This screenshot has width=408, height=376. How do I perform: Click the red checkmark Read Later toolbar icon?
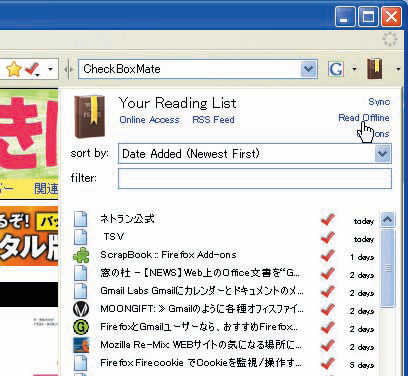point(32,69)
